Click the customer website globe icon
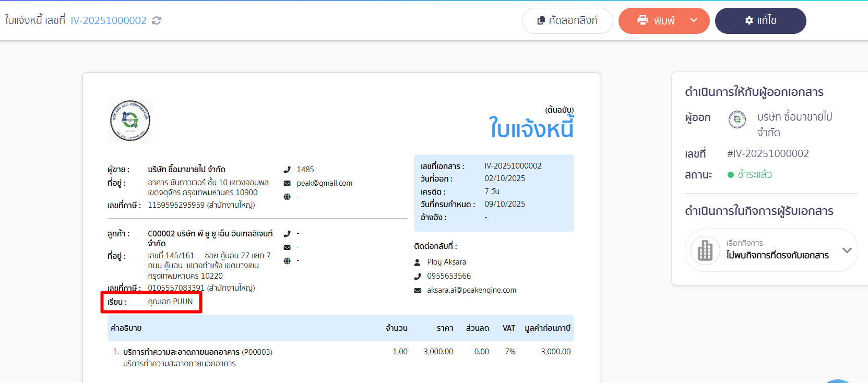Viewport: 868px width, 383px height. click(x=287, y=261)
